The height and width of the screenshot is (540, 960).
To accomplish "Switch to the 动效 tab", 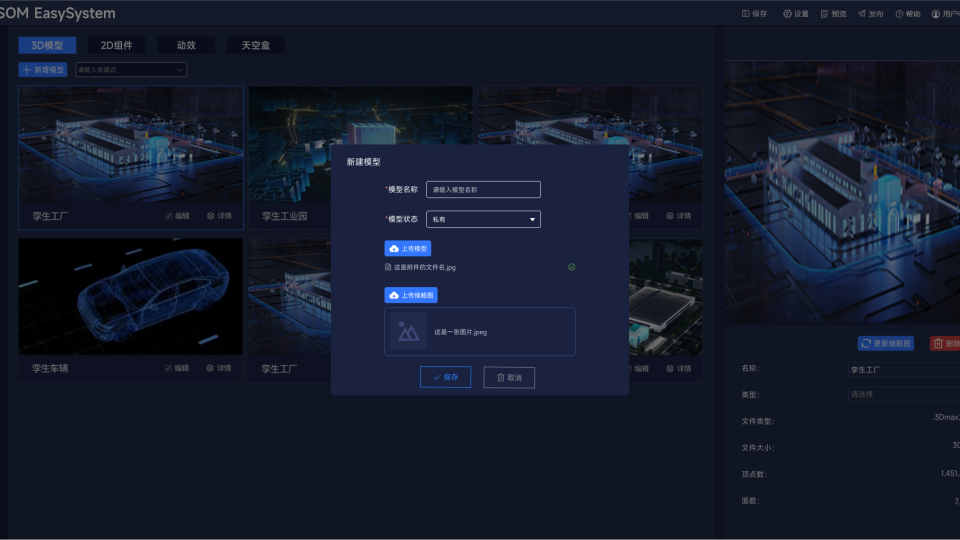I will pos(186,45).
